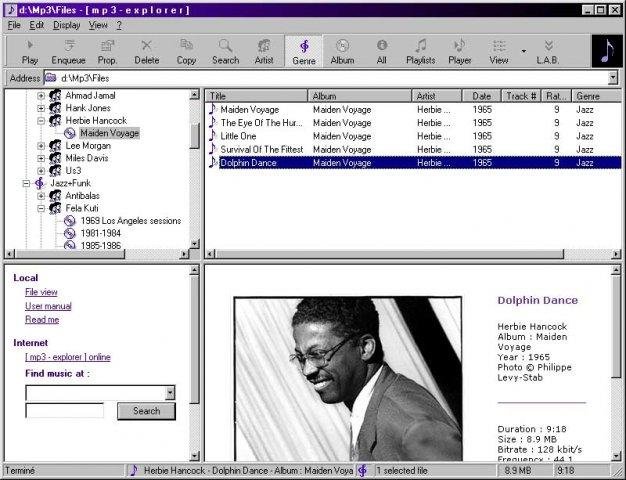Click note icon beside 'Maiden Voyage' track
The width and height of the screenshot is (626, 480).
[213, 109]
